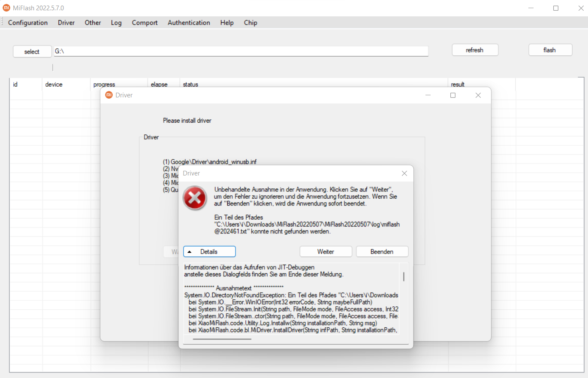The height and width of the screenshot is (378, 588).
Task: Click the missing log path text miflash@202461.txt
Action: [307, 228]
